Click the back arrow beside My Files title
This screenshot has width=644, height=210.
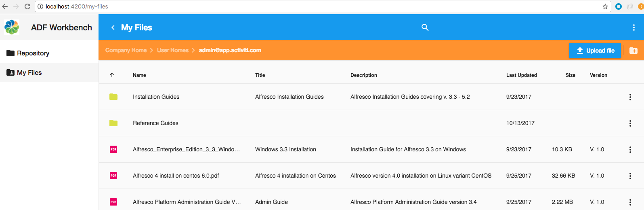(x=113, y=28)
